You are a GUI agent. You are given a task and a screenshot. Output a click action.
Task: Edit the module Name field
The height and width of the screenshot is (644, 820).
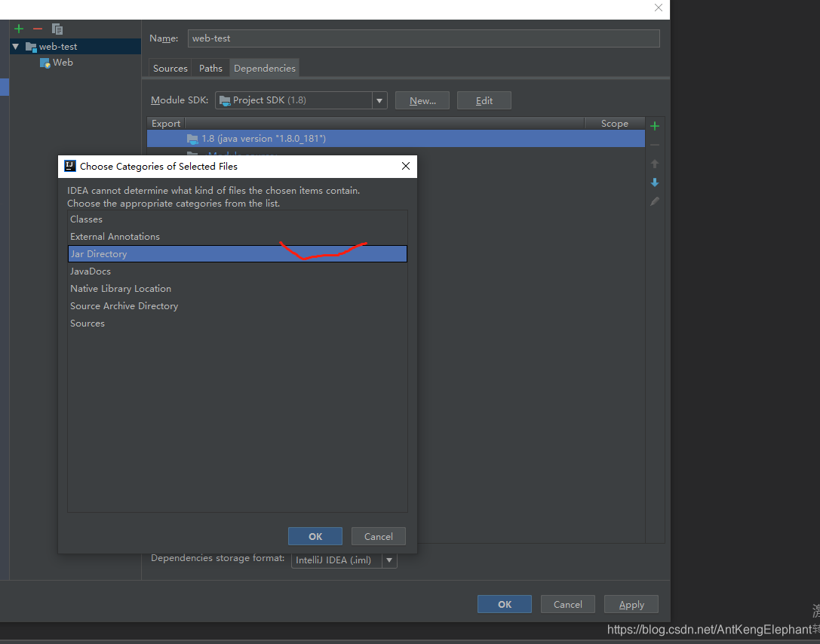pos(424,38)
